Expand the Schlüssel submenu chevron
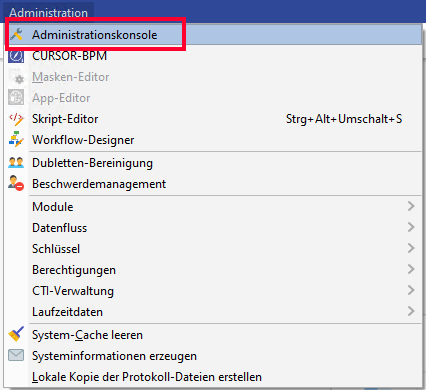 point(411,248)
